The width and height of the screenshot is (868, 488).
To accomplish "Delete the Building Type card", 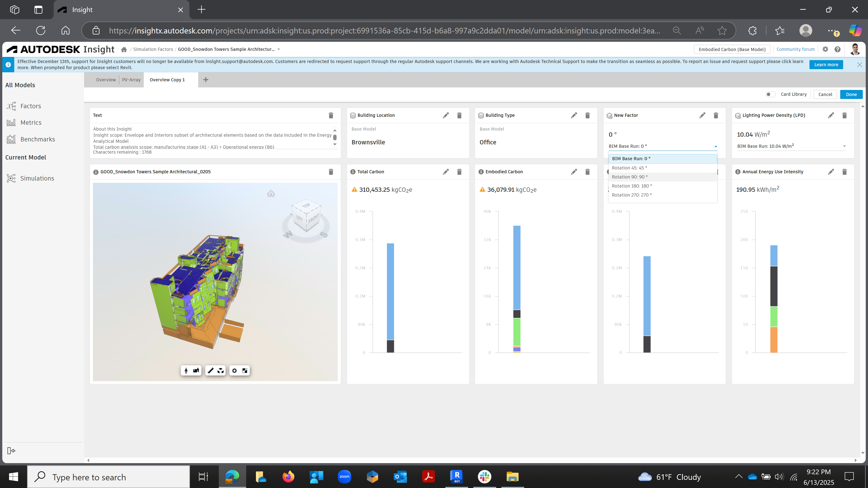I will [587, 115].
